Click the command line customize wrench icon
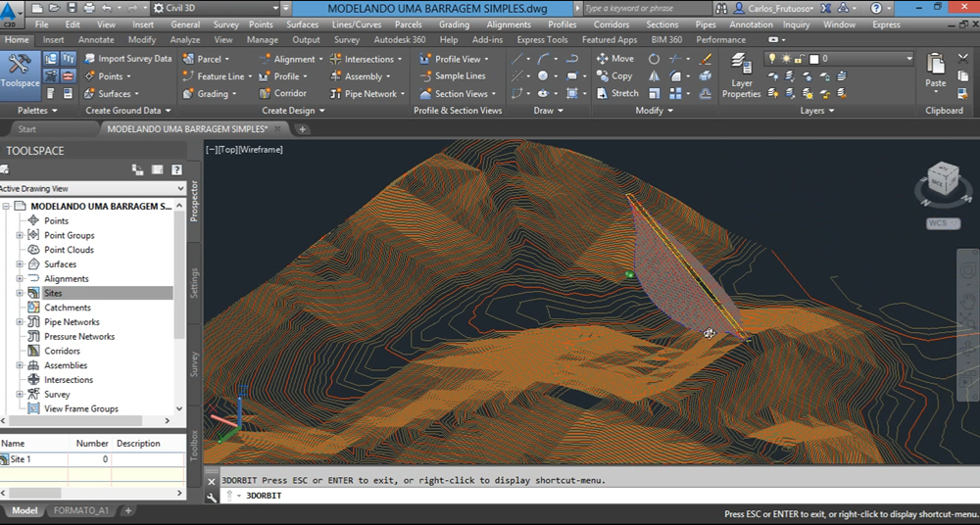Image resolution: width=980 pixels, height=525 pixels. (212, 497)
